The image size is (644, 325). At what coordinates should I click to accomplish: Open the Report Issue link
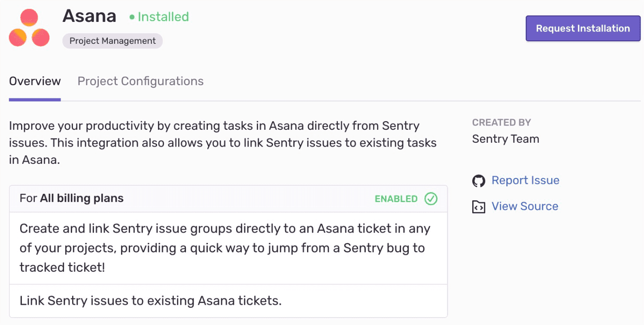[526, 180]
